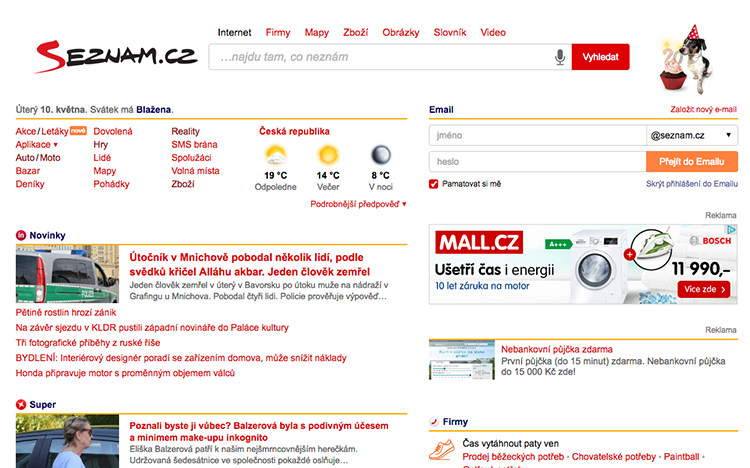The width and height of the screenshot is (750, 468).
Task: Open 'Honda připravuje motor' article
Action: (x=125, y=373)
